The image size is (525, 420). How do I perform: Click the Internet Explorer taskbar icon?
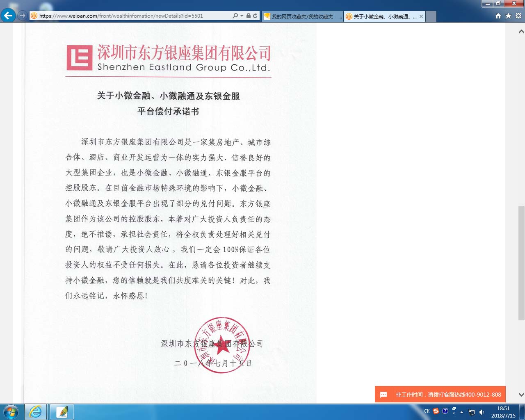click(x=36, y=411)
